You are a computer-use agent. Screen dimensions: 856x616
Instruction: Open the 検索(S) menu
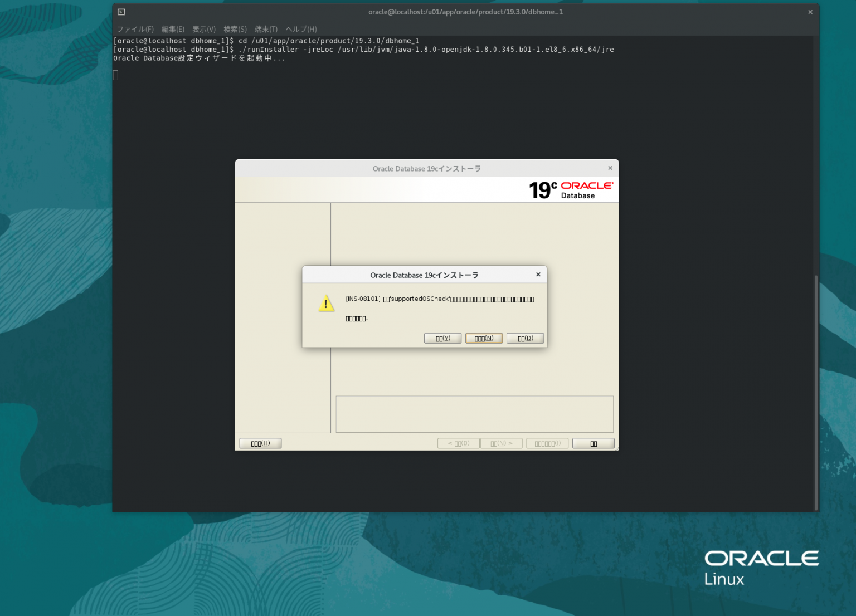(235, 29)
